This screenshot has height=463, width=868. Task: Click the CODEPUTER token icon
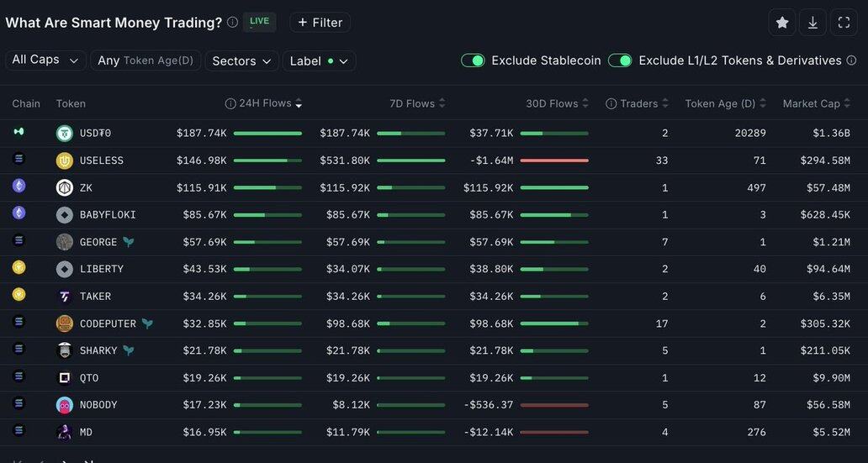[65, 324]
